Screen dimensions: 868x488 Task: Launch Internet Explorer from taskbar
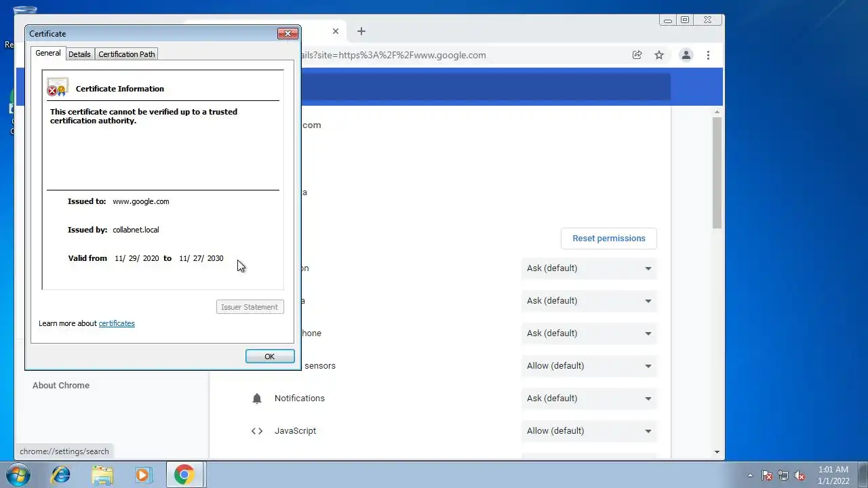tap(61, 474)
